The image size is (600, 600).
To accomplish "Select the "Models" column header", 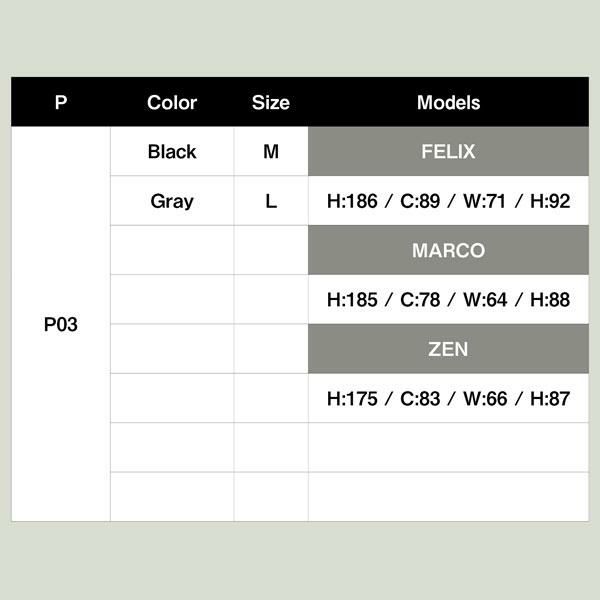I will tap(448, 102).
